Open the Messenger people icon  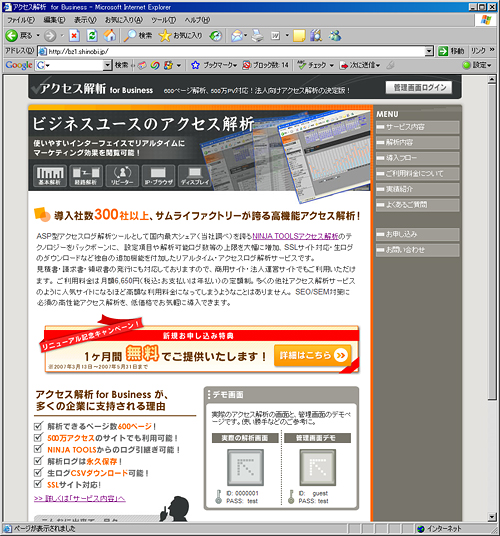click(335, 36)
